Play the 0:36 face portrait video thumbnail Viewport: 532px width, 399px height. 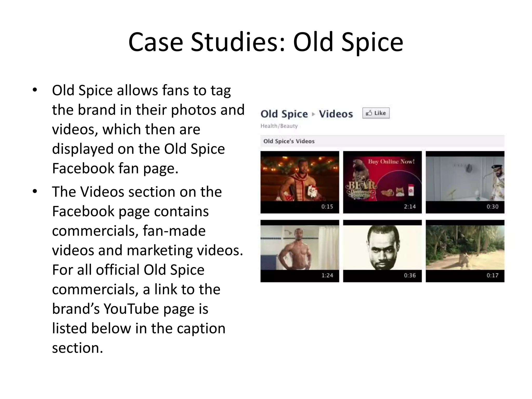pyautogui.click(x=382, y=251)
